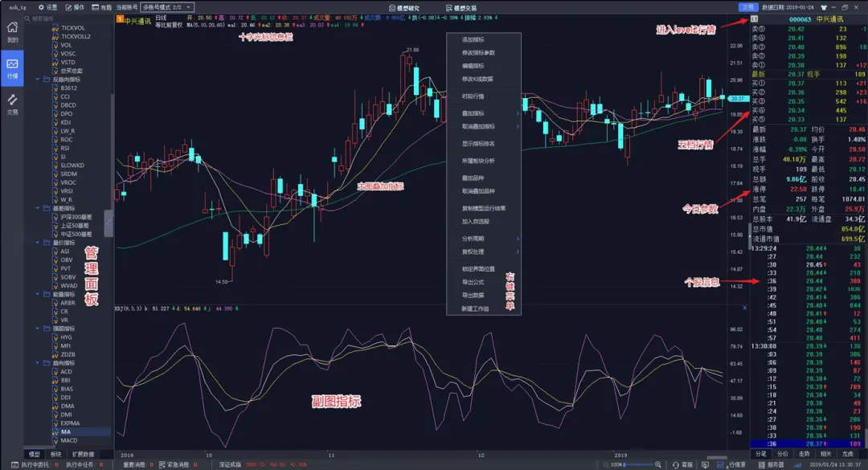This screenshot has height=470, width=868.
Task: Click the 搜索指标 search input field
Action: (68, 18)
